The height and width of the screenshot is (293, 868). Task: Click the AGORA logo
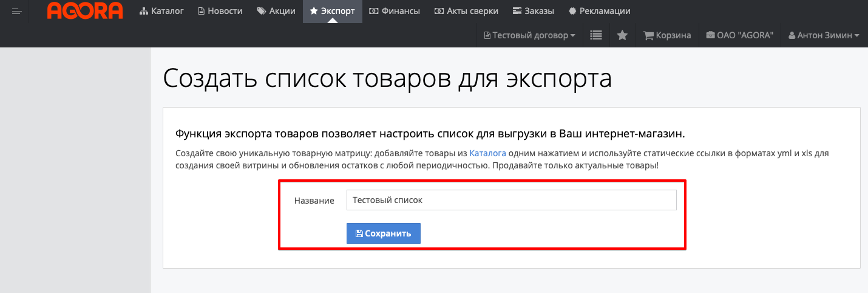(x=85, y=11)
